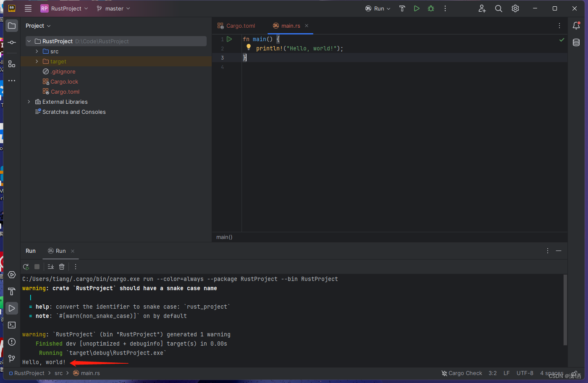Open the main hamburger menu

coord(28,8)
